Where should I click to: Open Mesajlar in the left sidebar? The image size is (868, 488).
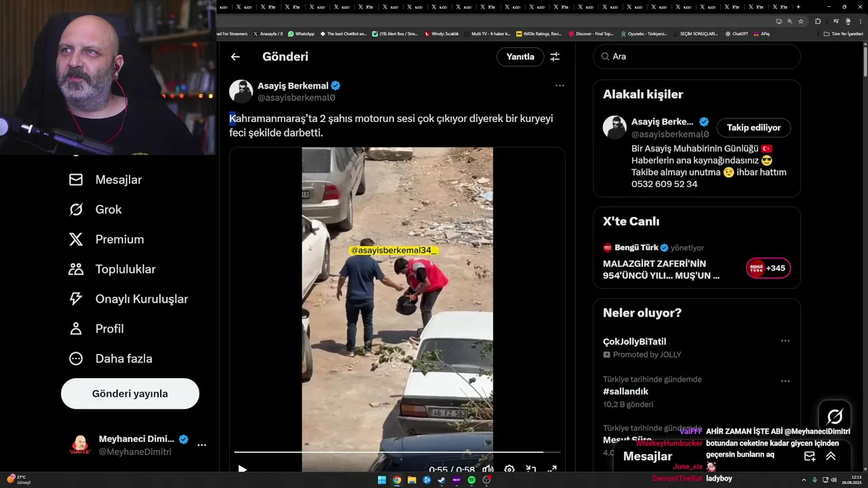coord(105,180)
